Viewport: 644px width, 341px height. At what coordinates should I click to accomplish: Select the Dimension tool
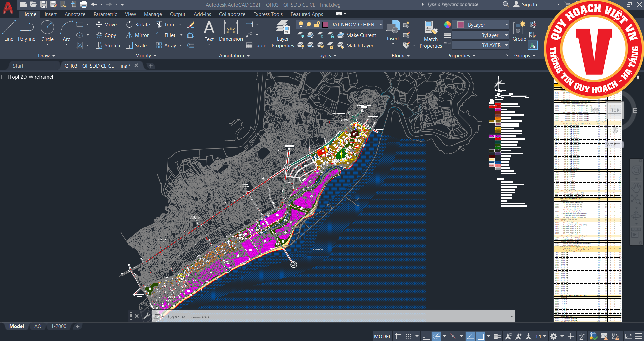pyautogui.click(x=231, y=31)
